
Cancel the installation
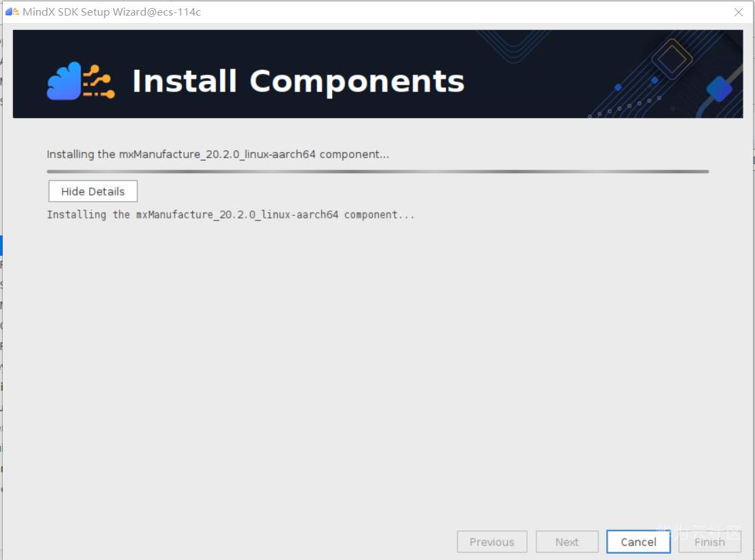pyautogui.click(x=638, y=542)
